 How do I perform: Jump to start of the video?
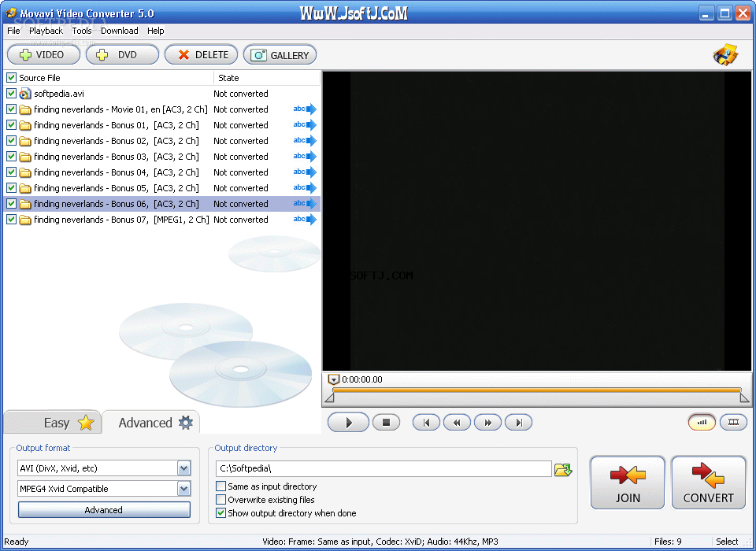click(426, 423)
